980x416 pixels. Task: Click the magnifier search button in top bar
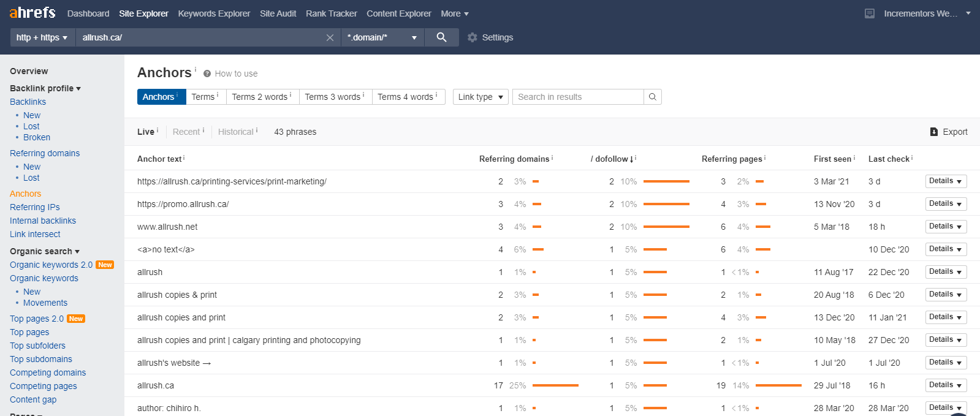pos(441,37)
